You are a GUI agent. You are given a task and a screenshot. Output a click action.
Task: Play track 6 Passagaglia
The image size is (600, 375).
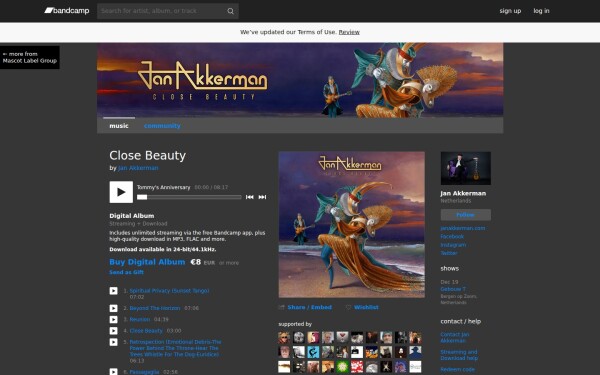coord(114,372)
